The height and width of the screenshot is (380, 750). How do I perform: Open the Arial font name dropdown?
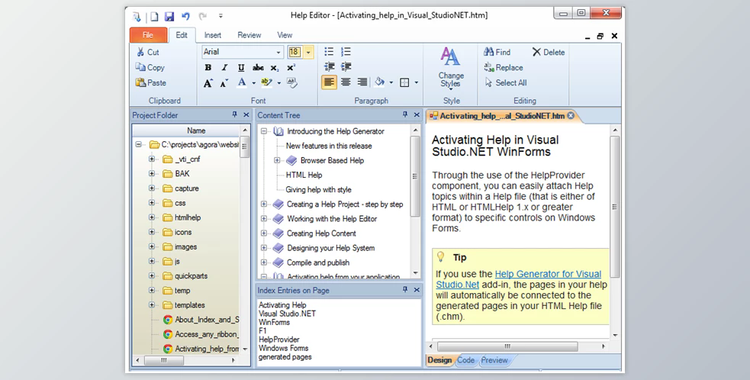pyautogui.click(x=278, y=52)
